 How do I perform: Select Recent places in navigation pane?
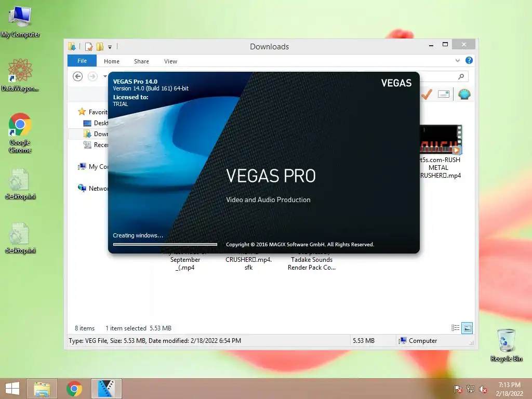tap(96, 145)
